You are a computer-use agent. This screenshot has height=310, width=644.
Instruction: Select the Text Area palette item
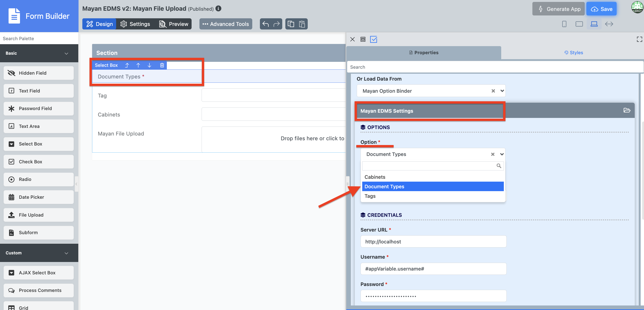pyautogui.click(x=39, y=126)
